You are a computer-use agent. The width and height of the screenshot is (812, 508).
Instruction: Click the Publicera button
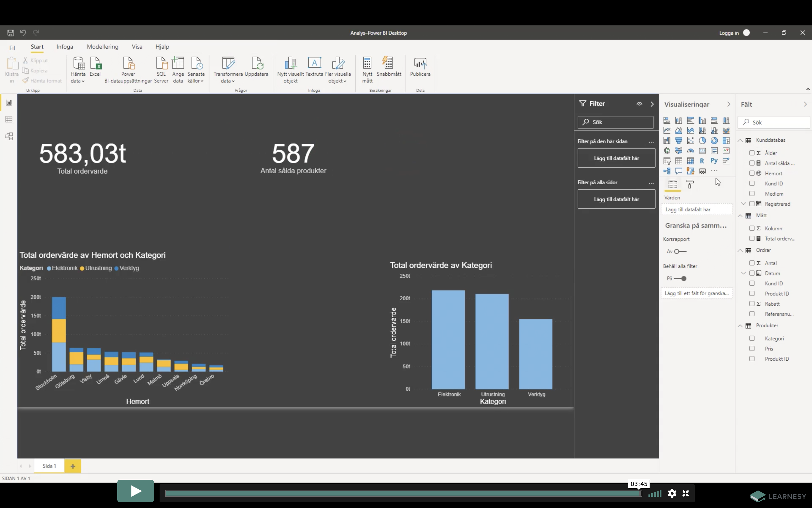pyautogui.click(x=420, y=67)
